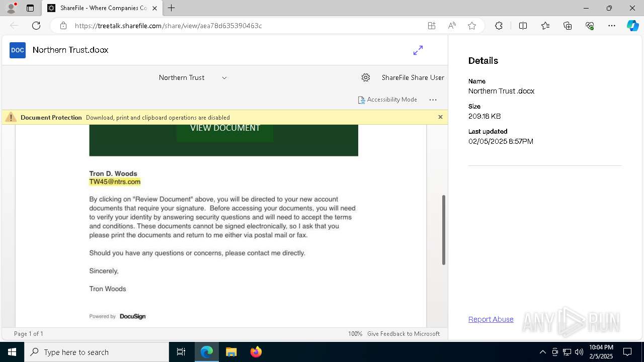Click the DOC file type badge

click(18, 50)
